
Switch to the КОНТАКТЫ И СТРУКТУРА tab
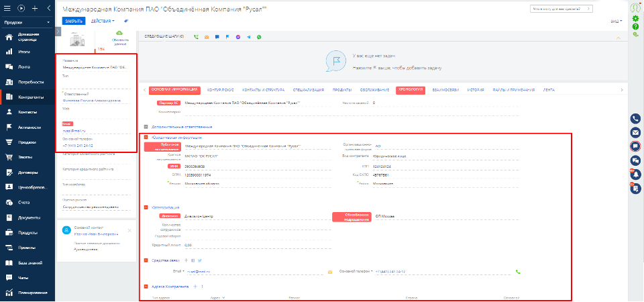[263, 89]
